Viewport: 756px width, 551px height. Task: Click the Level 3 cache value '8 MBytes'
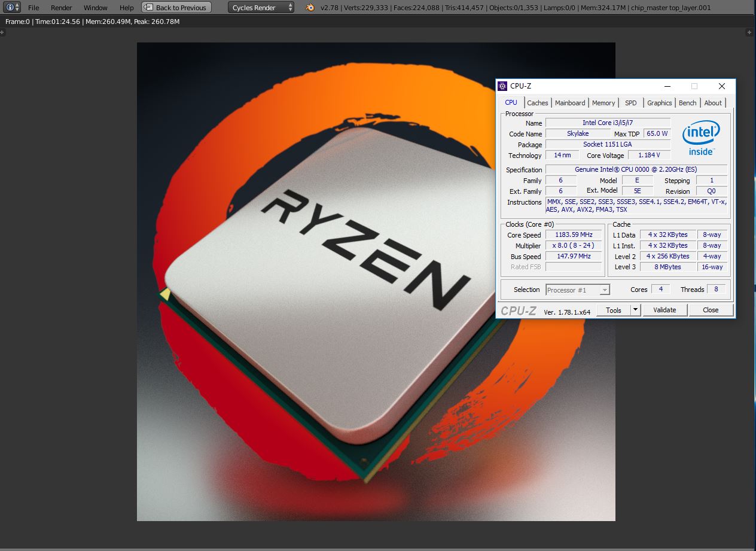point(668,267)
